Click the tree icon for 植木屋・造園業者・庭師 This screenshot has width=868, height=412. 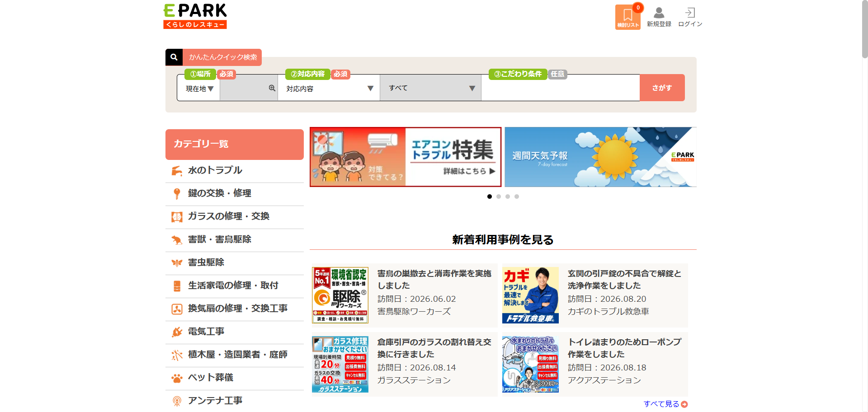pyautogui.click(x=177, y=355)
